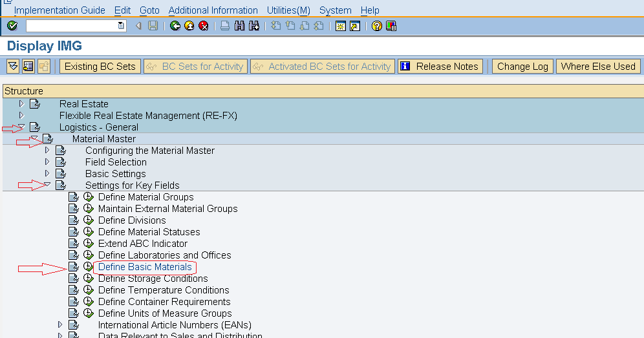The width and height of the screenshot is (644, 338).
Task: Collapse the Settings for Key Fields node
Action: tap(47, 184)
